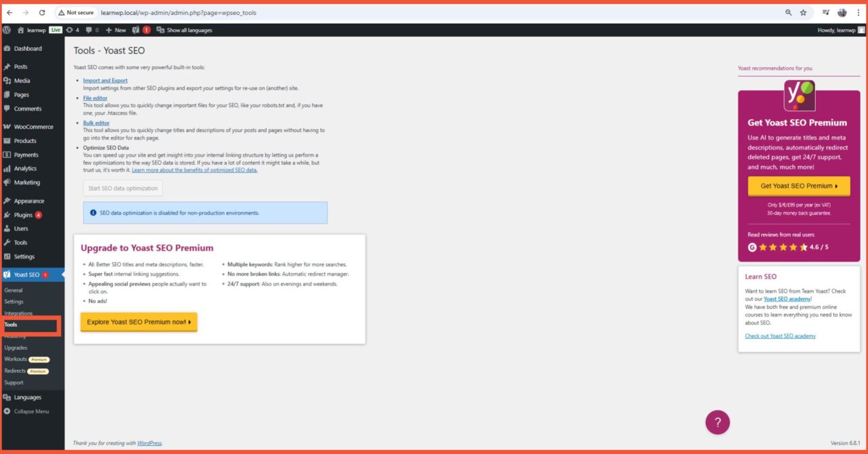Image resolution: width=868 pixels, height=454 pixels.
Task: Open the File editor link
Action: 95,98
